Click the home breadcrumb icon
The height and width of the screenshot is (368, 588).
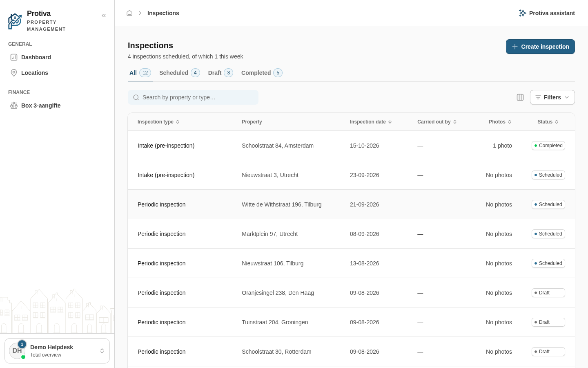pos(129,13)
